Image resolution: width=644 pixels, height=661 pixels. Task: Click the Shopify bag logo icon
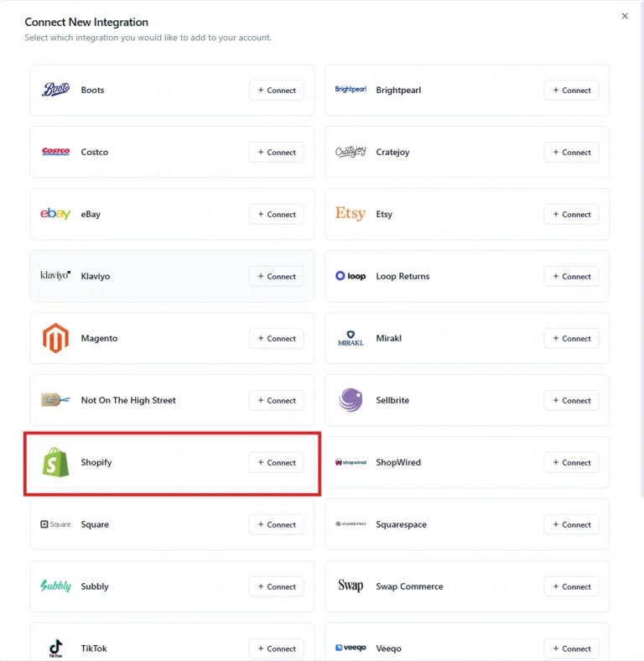point(55,462)
